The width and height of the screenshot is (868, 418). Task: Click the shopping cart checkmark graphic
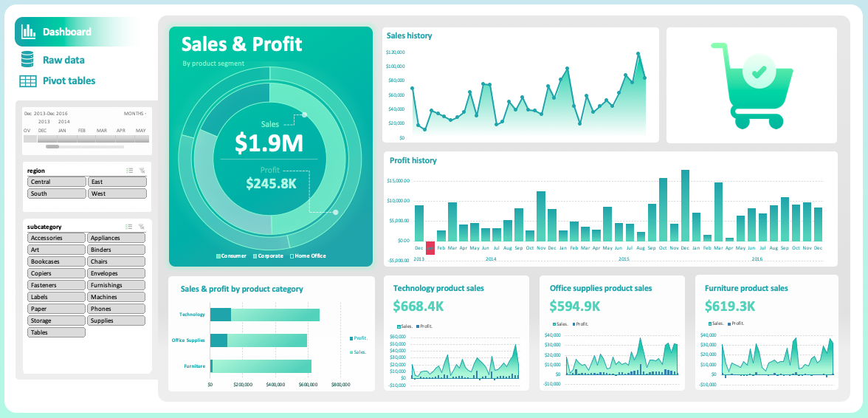(759, 71)
